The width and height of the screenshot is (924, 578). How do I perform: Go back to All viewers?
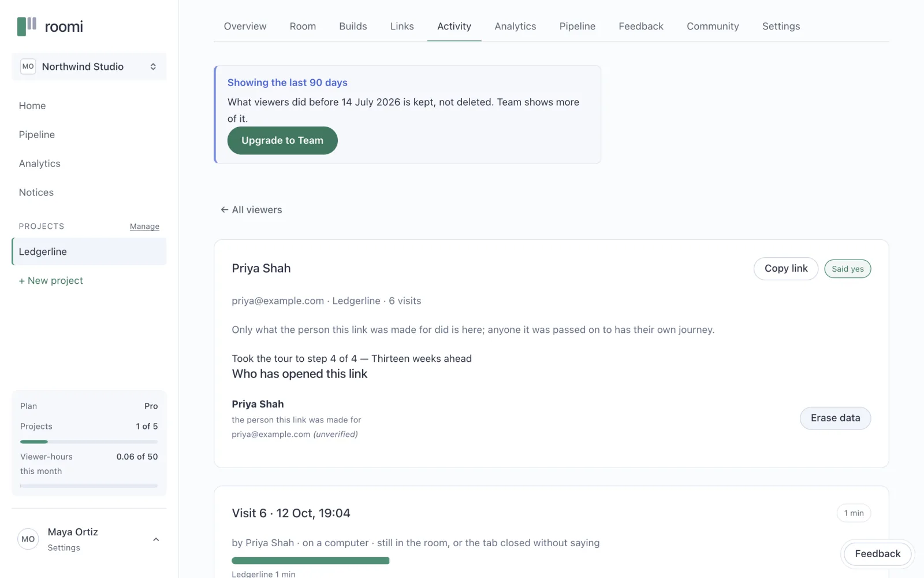(x=251, y=210)
